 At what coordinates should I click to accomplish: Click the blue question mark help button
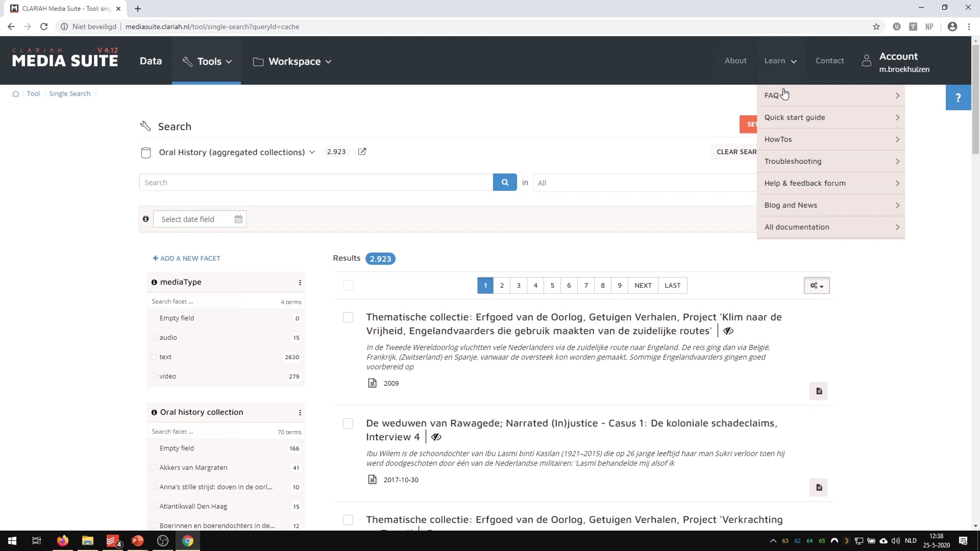(x=958, y=98)
